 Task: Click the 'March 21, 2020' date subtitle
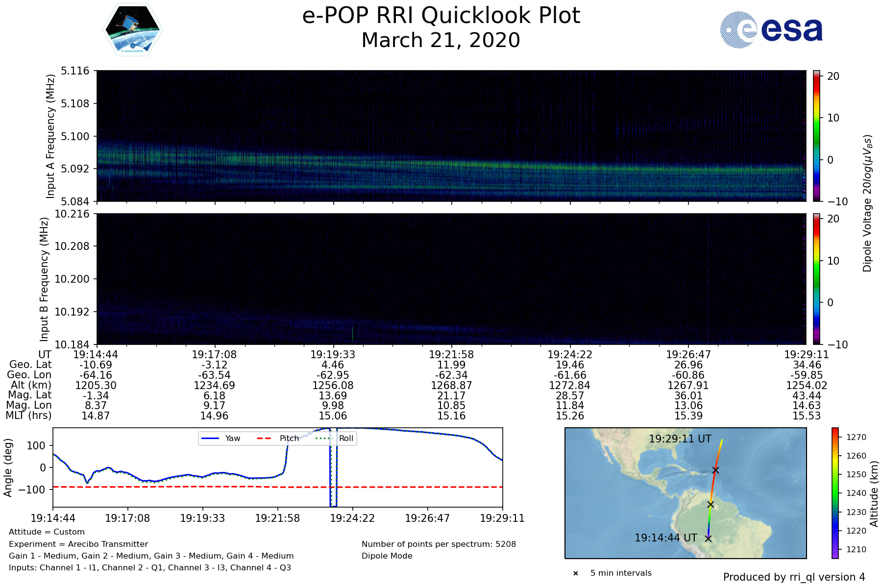pyautogui.click(x=441, y=41)
